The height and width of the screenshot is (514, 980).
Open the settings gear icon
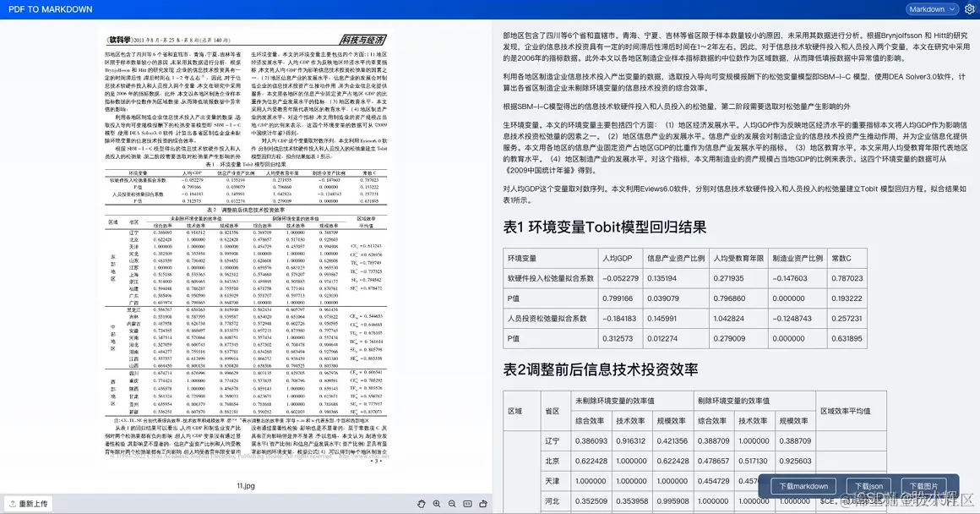pyautogui.click(x=970, y=8)
